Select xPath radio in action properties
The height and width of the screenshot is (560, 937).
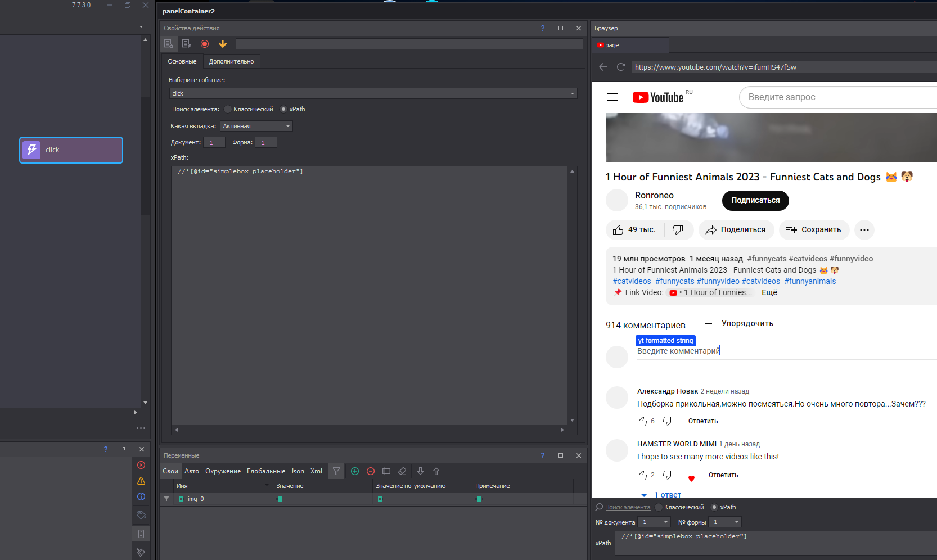point(283,109)
